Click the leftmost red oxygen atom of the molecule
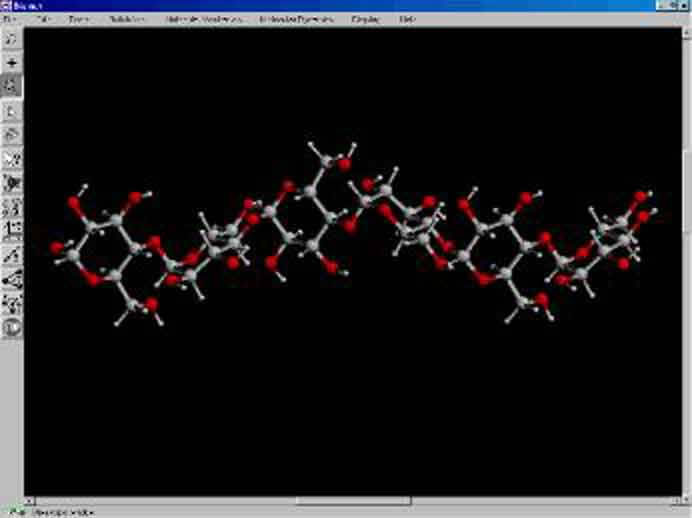This screenshot has width=692, height=518. pyautogui.click(x=56, y=247)
